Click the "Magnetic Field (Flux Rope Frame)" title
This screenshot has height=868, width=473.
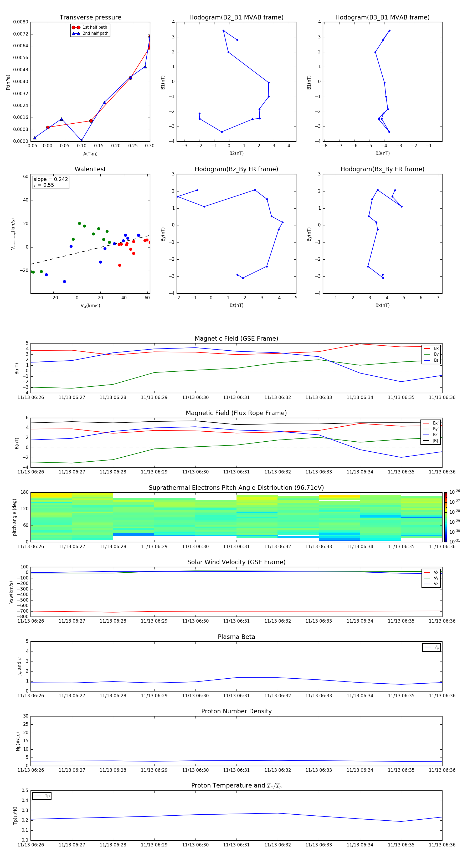pyautogui.click(x=236, y=413)
